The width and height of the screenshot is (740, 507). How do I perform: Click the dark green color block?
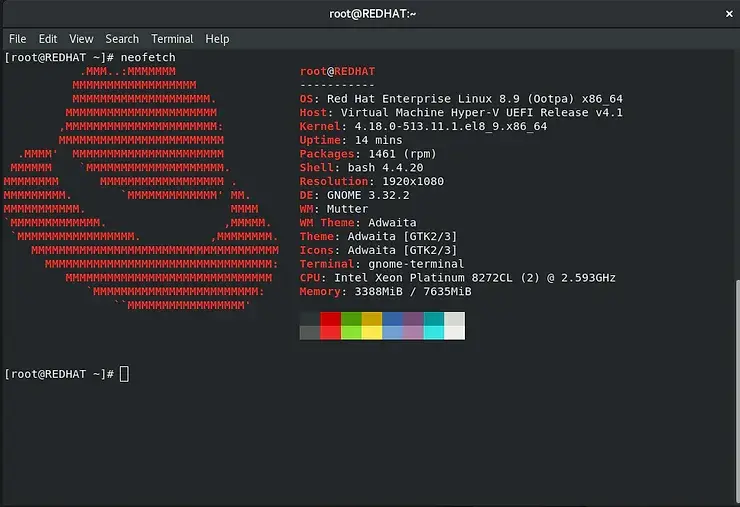click(x=351, y=319)
